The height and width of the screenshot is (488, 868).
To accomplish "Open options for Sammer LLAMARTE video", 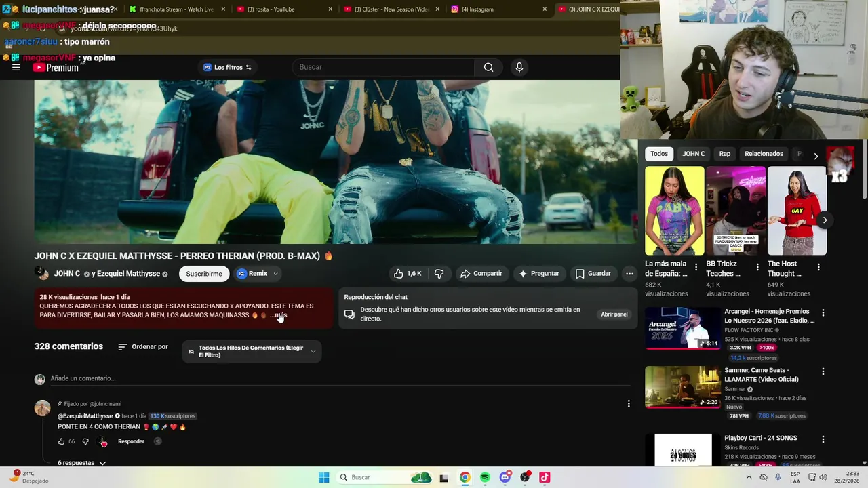I will pyautogui.click(x=823, y=371).
